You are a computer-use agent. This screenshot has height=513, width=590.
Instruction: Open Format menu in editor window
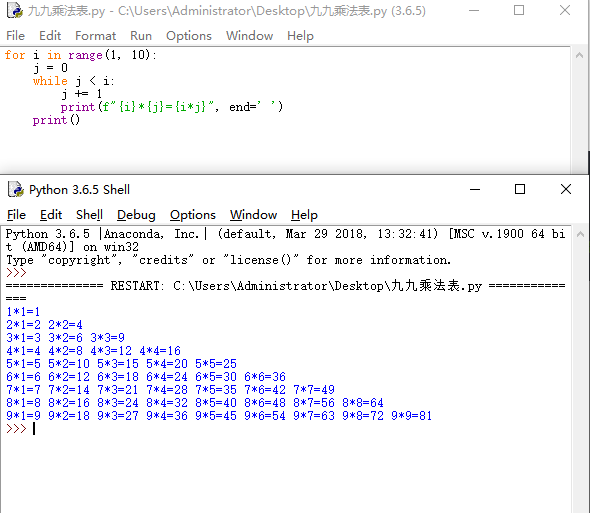96,36
